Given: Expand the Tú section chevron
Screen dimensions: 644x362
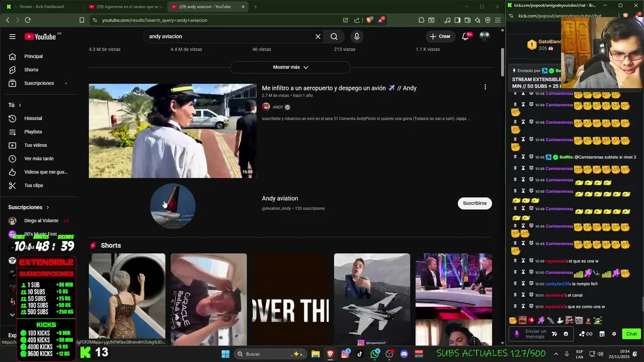Looking at the screenshot, I should (20, 105).
